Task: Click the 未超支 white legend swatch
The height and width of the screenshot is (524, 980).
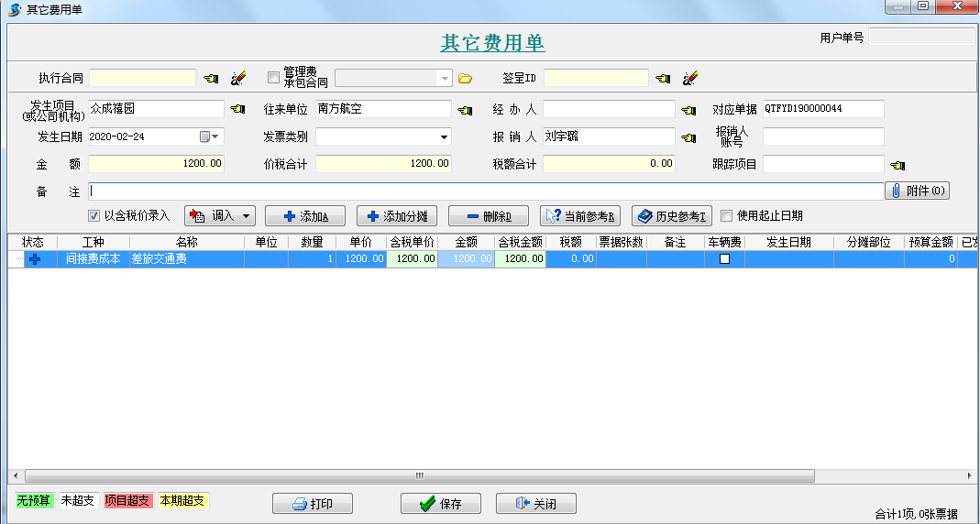Action: pyautogui.click(x=79, y=501)
